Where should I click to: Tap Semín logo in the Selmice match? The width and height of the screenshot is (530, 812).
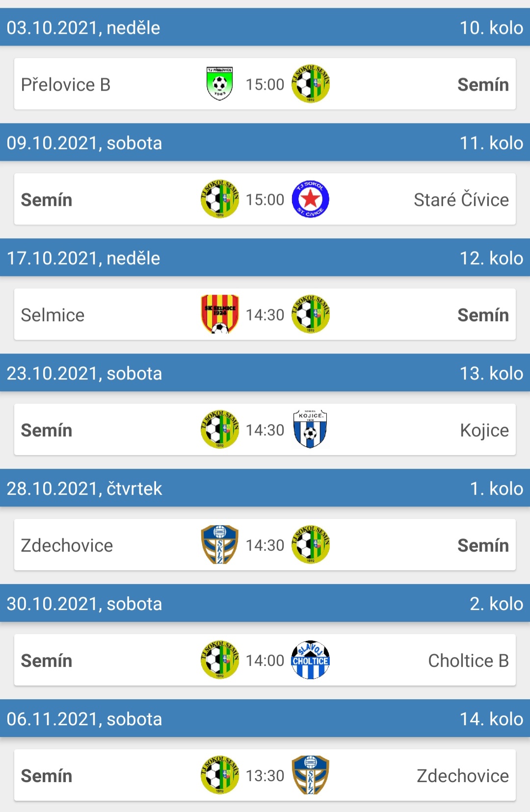pyautogui.click(x=310, y=314)
